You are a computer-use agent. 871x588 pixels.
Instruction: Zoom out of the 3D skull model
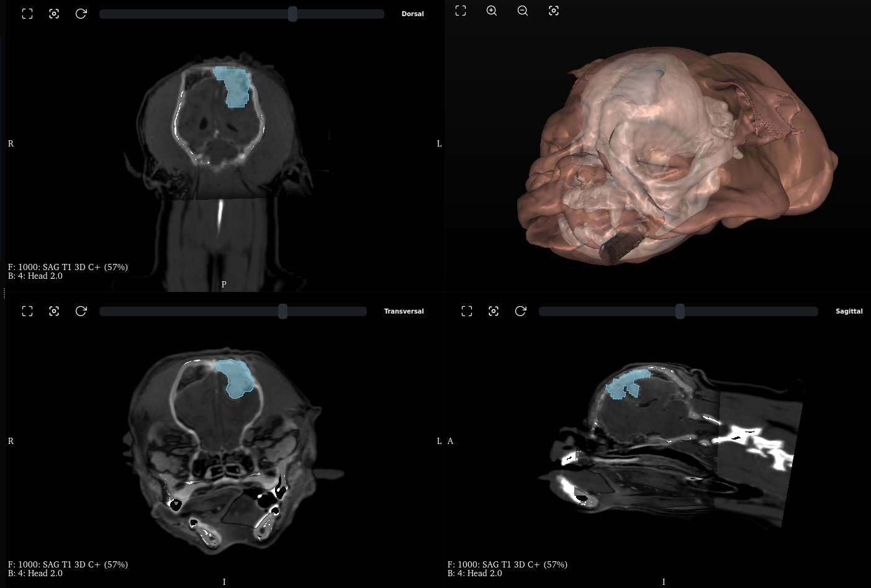click(x=522, y=11)
